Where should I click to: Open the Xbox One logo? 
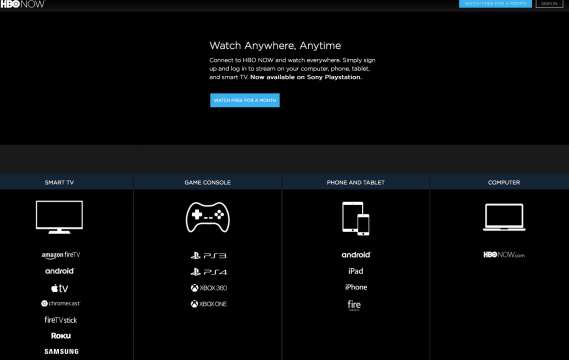click(209, 304)
